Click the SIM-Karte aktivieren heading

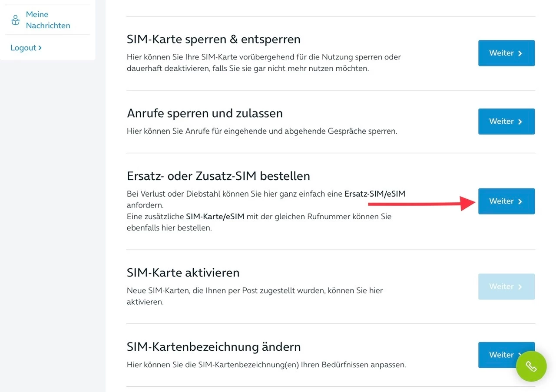[x=183, y=273]
